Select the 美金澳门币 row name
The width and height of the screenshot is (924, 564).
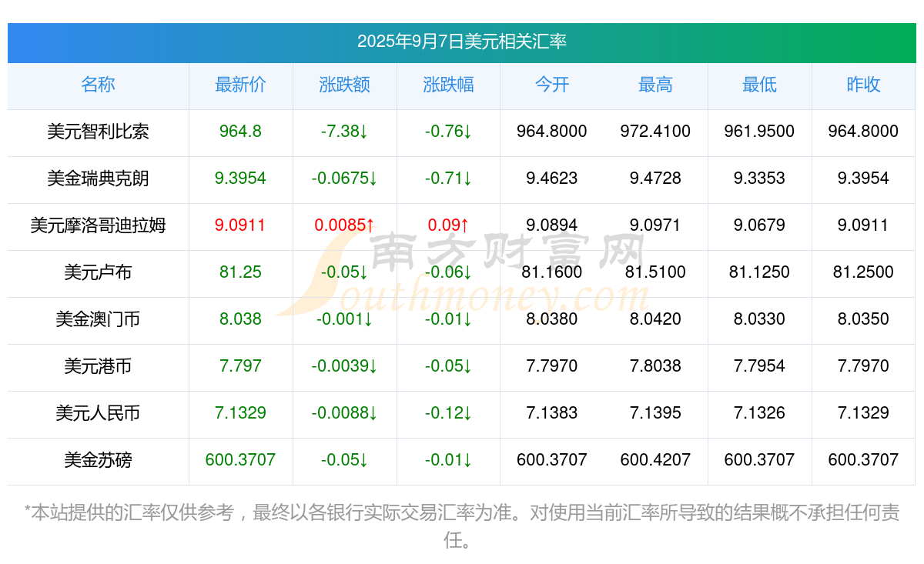[x=98, y=319]
